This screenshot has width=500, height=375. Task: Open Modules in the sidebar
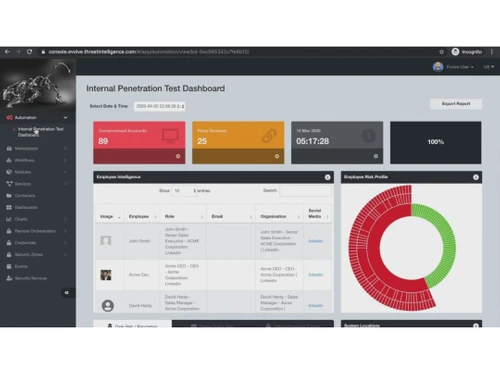[23, 172]
